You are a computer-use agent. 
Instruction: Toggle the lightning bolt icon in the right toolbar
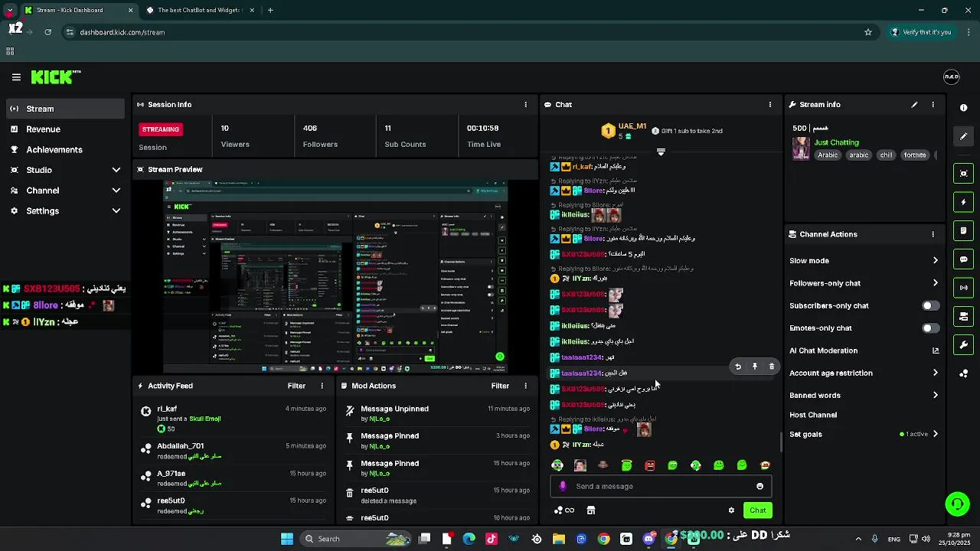click(964, 202)
